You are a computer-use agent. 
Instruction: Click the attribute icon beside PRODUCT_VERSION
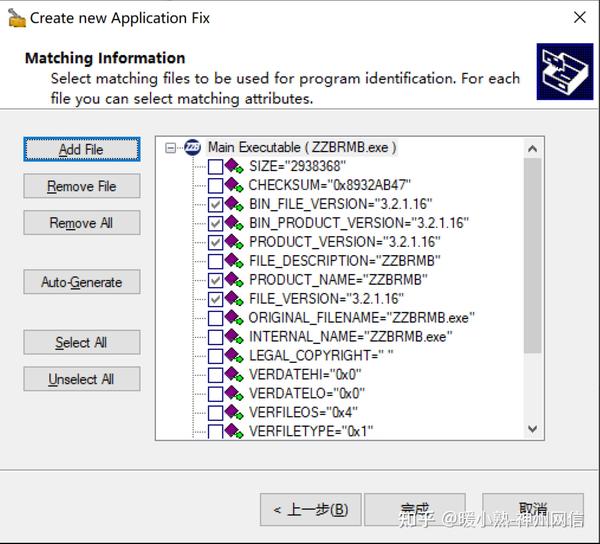(234, 242)
